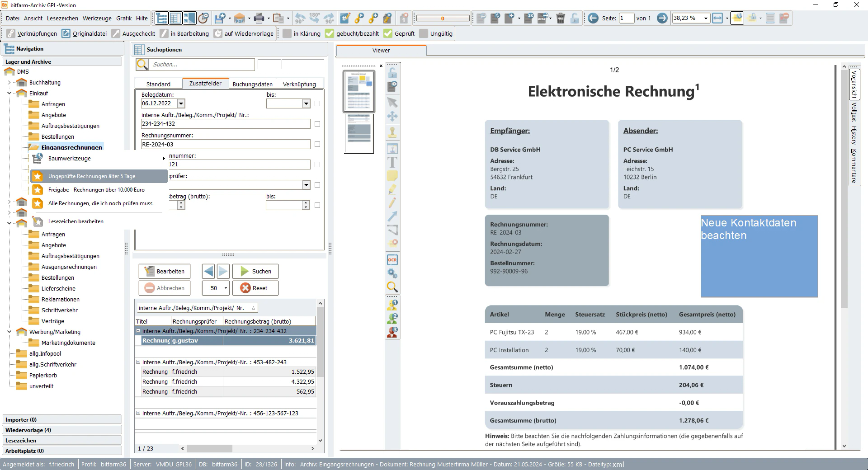Viewport: 868px width, 470px height.
Task: Enable the checkbox beside Rechnungsnummer field
Action: coord(317,144)
